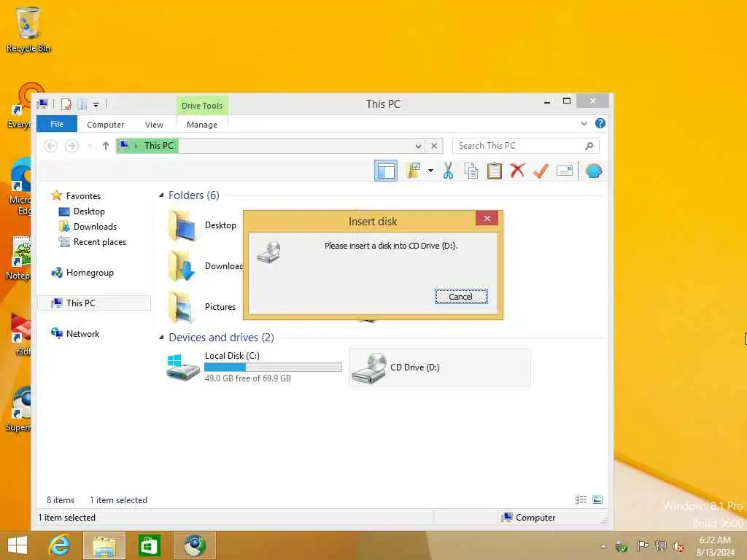Open the recent locations dropdown
This screenshot has width=747, height=560.
[x=90, y=146]
